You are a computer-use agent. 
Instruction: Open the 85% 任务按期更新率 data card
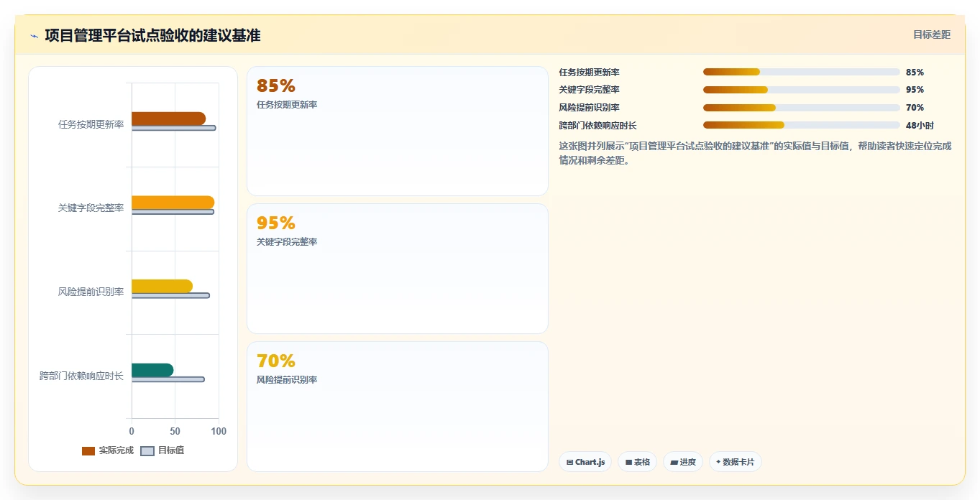point(398,131)
